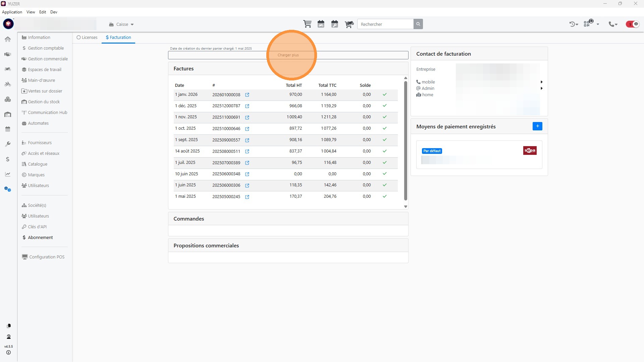This screenshot has height=362, width=644.
Task: Open the Caisse dropdown
Action: point(121,24)
